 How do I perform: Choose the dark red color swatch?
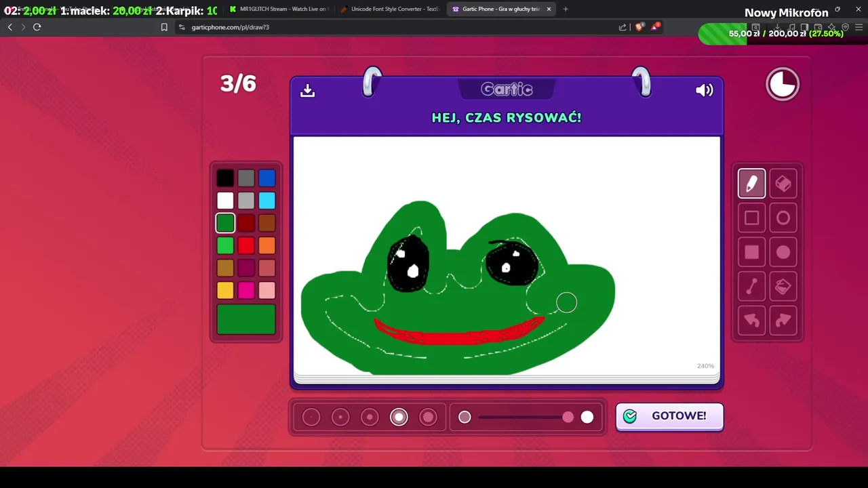point(246,223)
